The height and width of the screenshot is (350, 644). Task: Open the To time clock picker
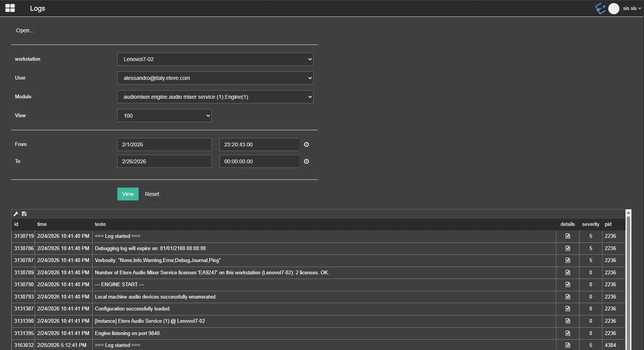pos(306,161)
